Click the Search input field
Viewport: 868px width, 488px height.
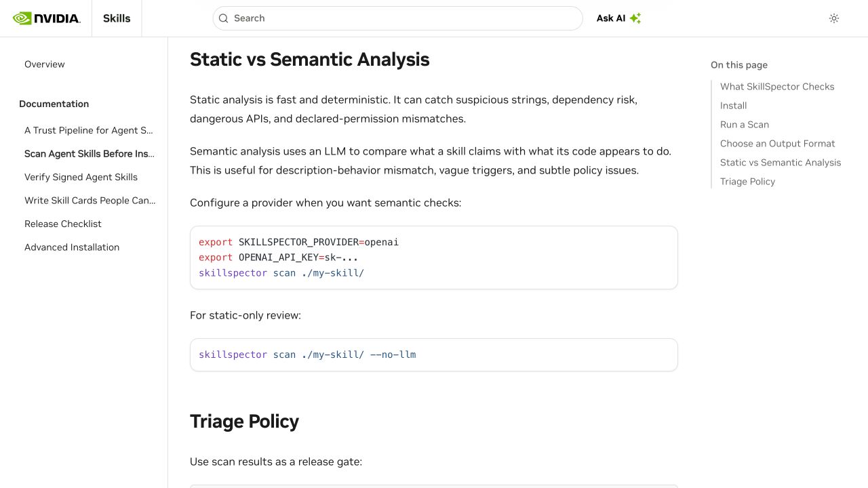(397, 18)
